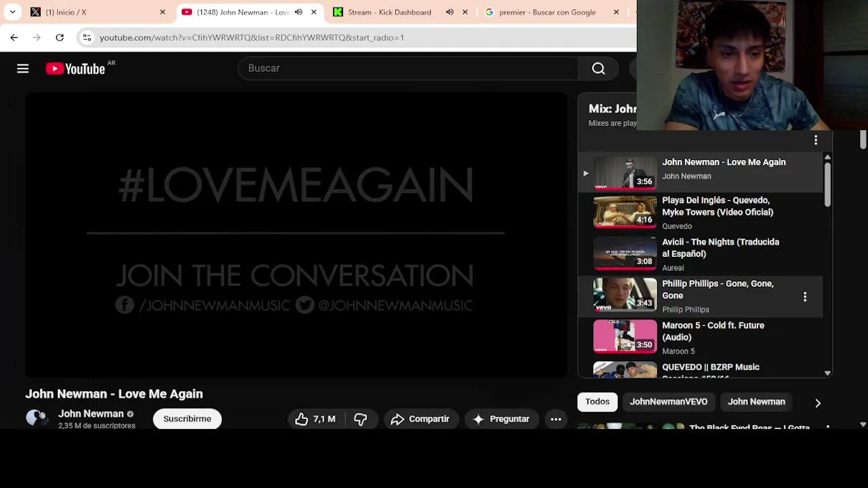Click the Preguntar AI button
Image resolution: width=868 pixels, height=488 pixels.
(501, 419)
